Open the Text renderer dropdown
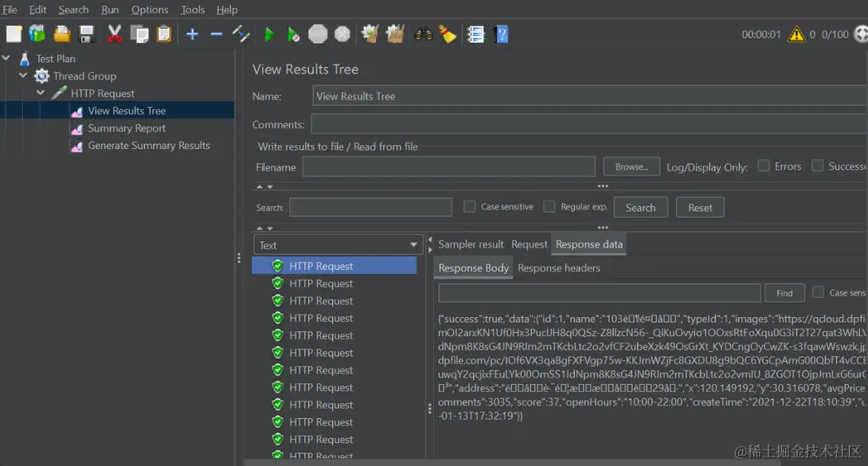This screenshot has height=466, width=868. (337, 245)
